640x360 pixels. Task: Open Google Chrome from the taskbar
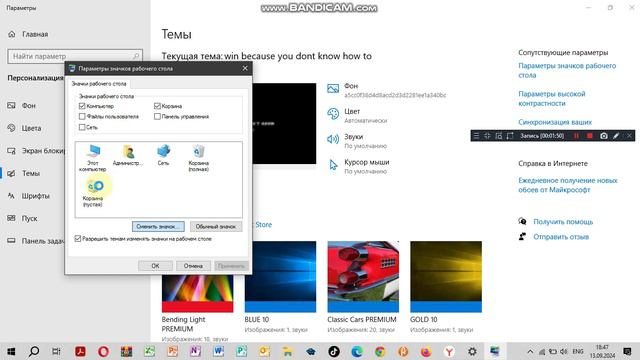tap(380, 351)
